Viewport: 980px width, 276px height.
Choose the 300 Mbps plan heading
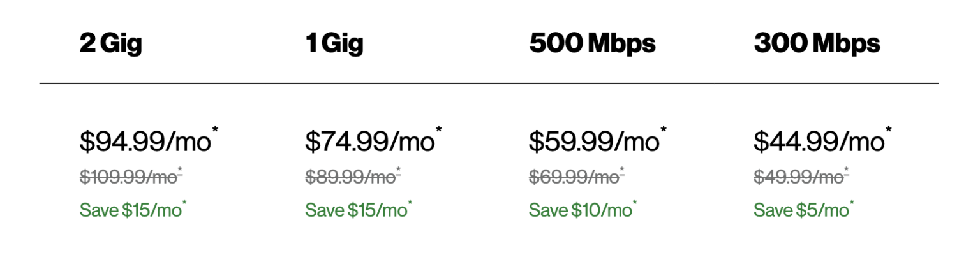pyautogui.click(x=817, y=43)
